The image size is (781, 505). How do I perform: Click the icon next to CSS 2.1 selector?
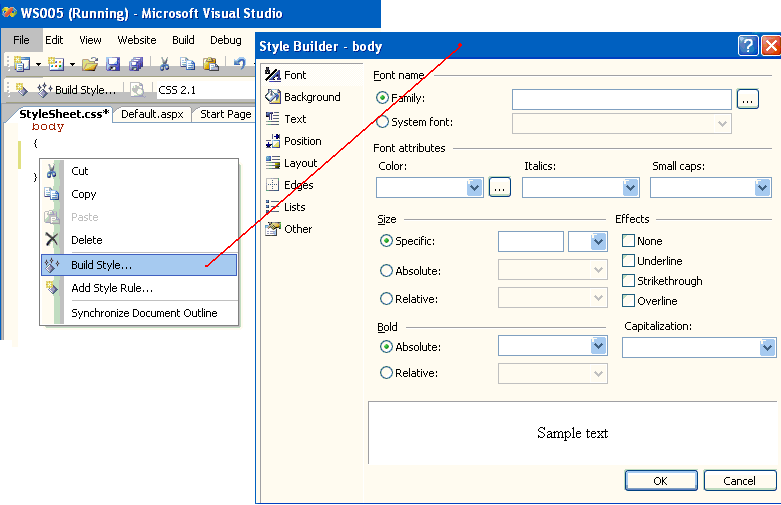pyautogui.click(x=137, y=90)
